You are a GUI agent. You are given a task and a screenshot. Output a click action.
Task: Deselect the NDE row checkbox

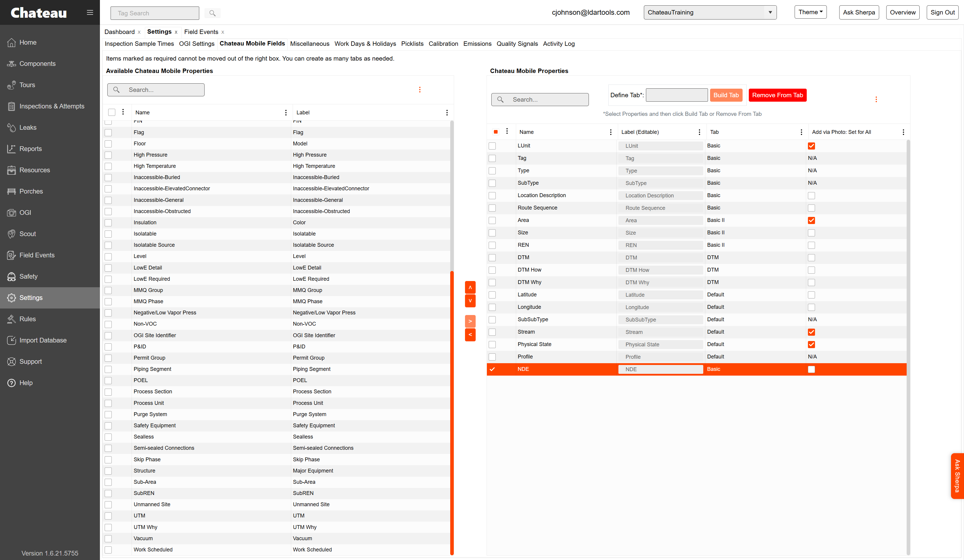pyautogui.click(x=492, y=369)
